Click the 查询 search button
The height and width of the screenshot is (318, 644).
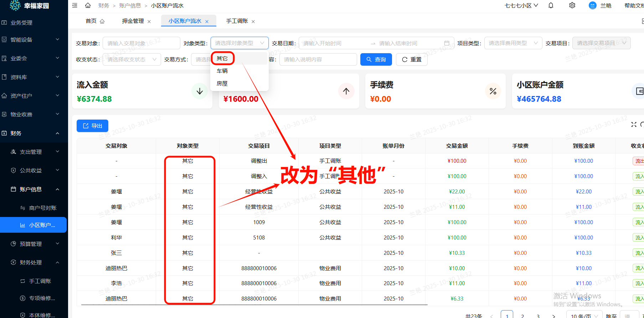pyautogui.click(x=376, y=60)
